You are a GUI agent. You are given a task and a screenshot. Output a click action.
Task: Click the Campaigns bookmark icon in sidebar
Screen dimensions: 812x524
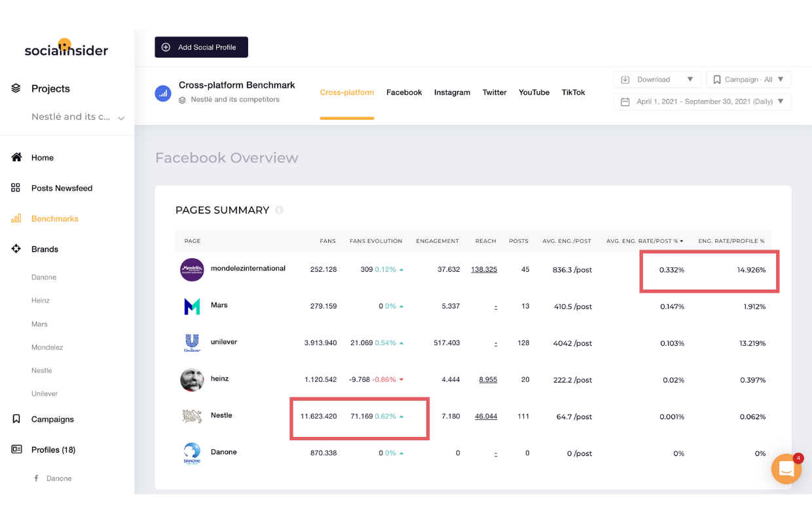(16, 419)
